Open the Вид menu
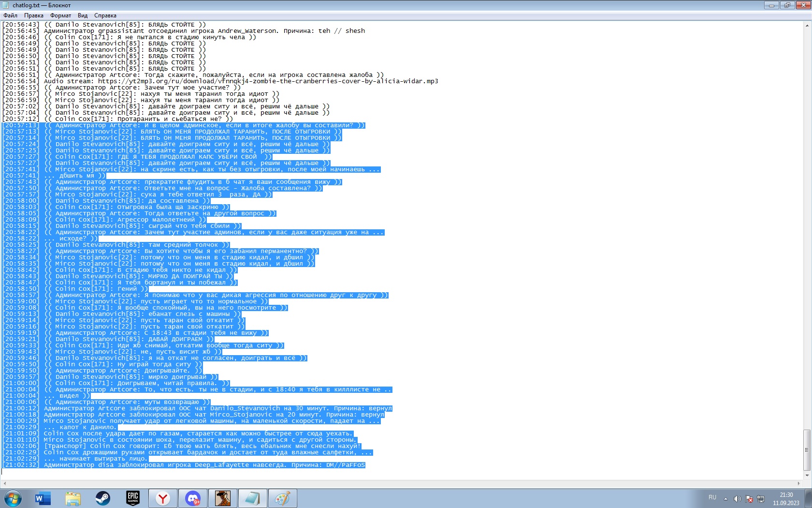Image resolution: width=812 pixels, height=508 pixels. pyautogui.click(x=83, y=15)
